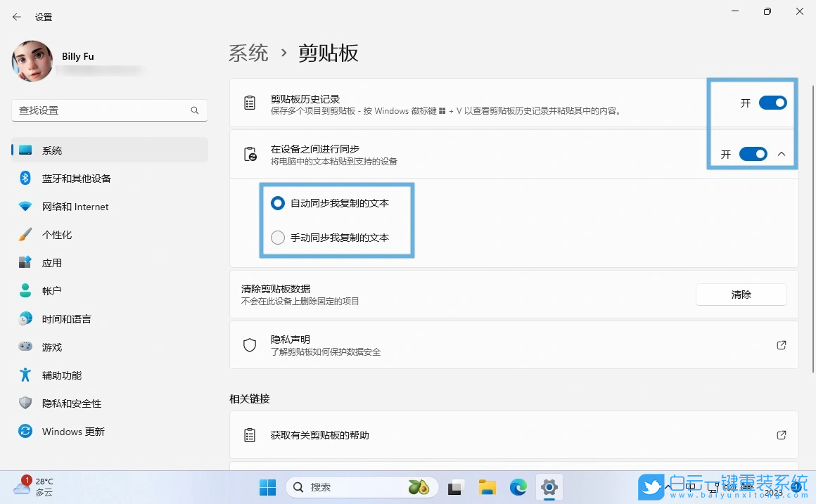Select Accounts in the settings navigation

(50, 290)
